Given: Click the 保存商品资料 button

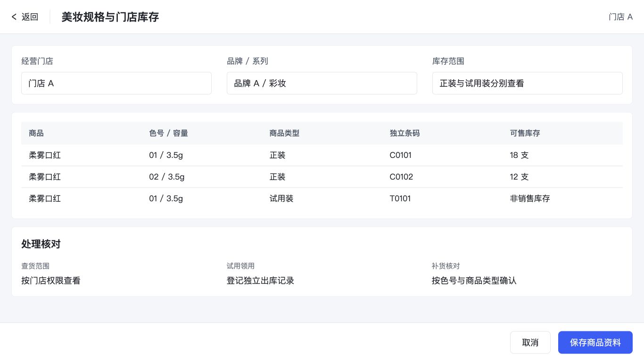Looking at the screenshot, I should click(x=595, y=342).
